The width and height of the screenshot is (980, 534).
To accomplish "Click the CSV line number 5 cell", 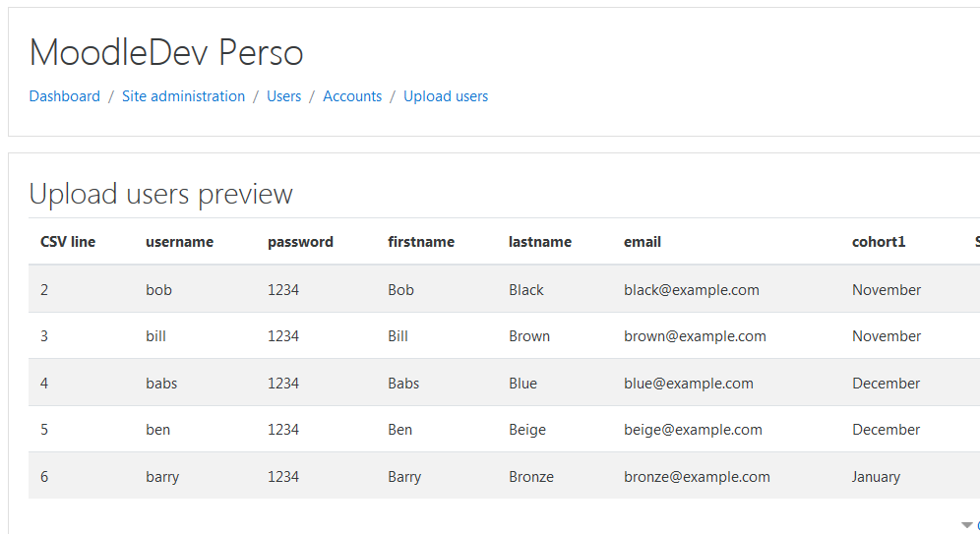I will point(44,430).
